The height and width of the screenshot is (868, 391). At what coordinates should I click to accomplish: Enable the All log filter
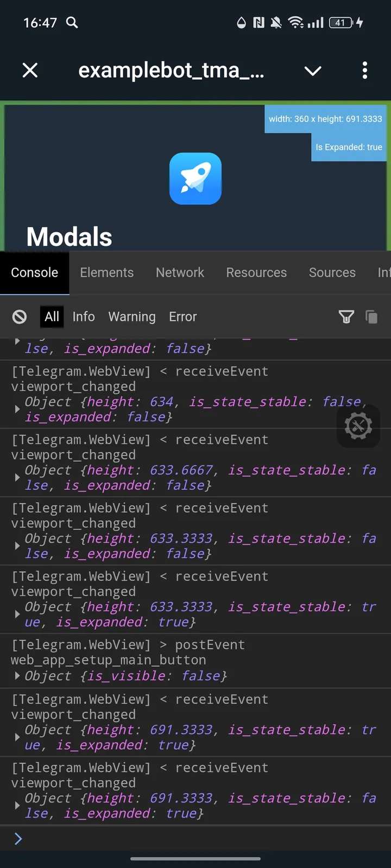[x=52, y=317]
